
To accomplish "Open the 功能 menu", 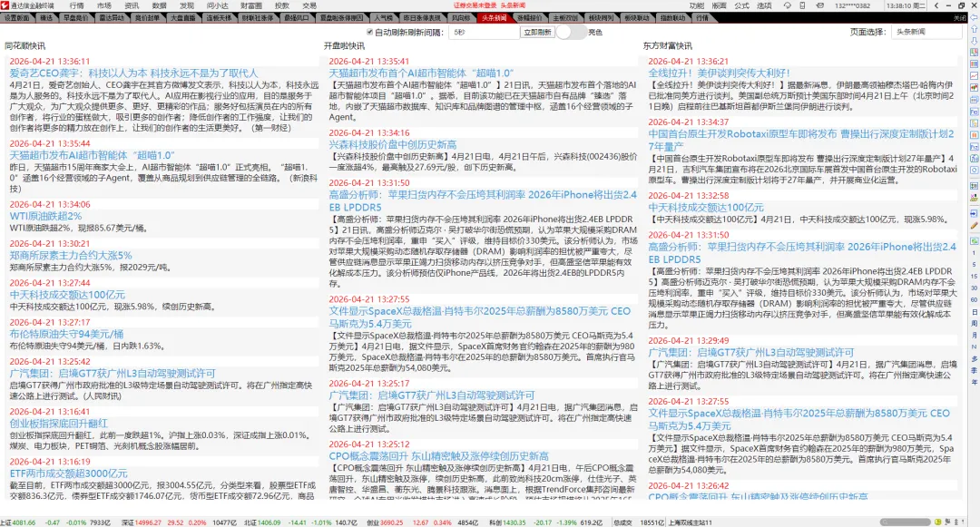I will pos(697,5).
